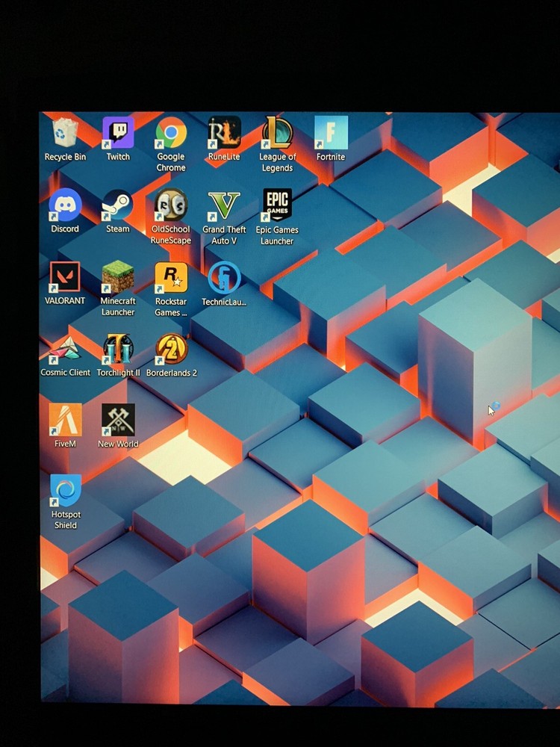Select the League of Legends shortcut
Viewport: 560px width, 747px height.
(x=277, y=133)
